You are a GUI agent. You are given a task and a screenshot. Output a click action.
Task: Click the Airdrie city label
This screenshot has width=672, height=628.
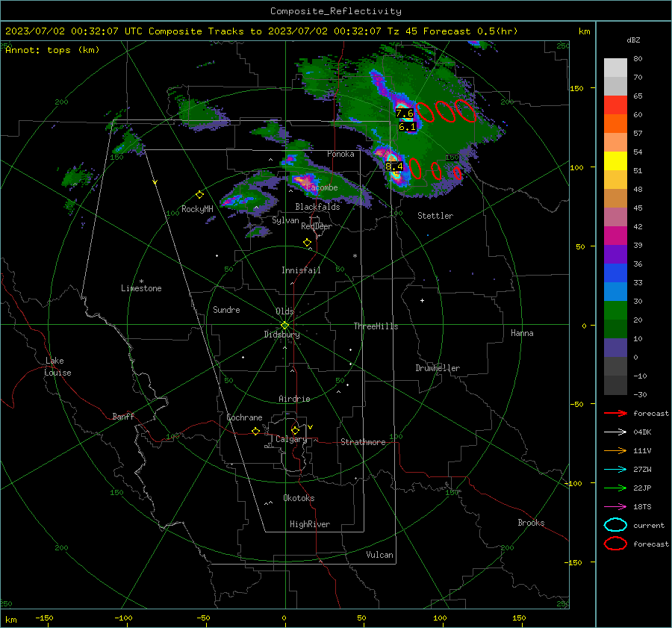click(x=294, y=399)
